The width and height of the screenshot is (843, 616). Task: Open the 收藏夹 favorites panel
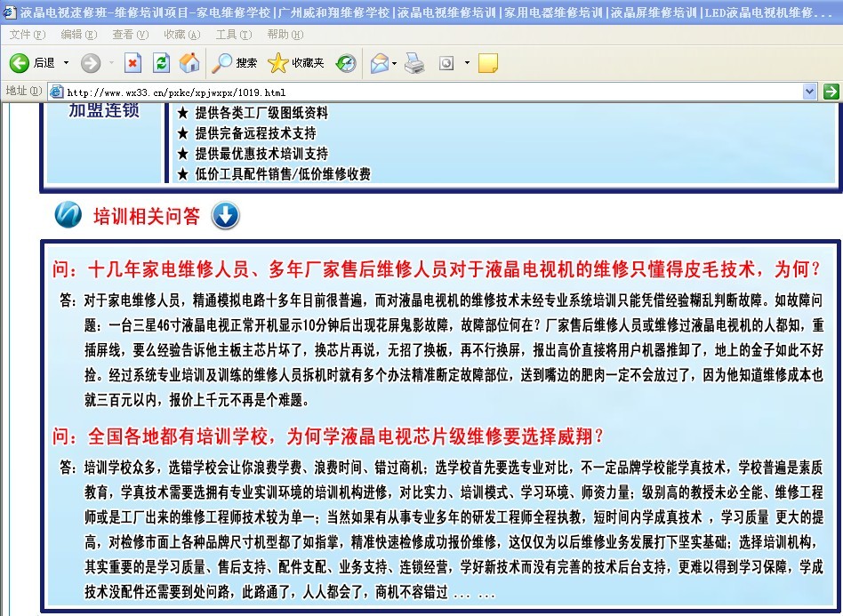296,63
